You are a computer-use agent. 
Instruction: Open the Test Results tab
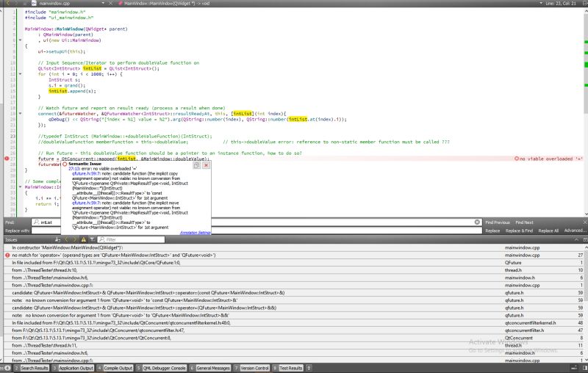click(287, 368)
